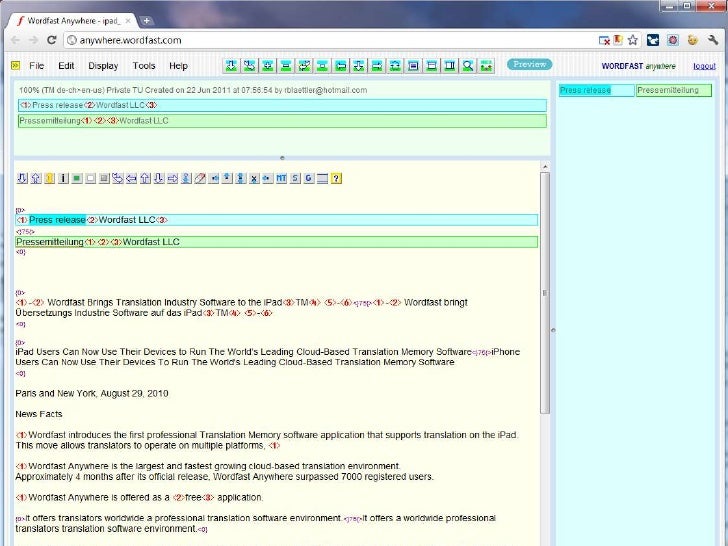Open the Chrome wrench settings menu
This screenshot has width=728, height=546.
click(x=714, y=40)
